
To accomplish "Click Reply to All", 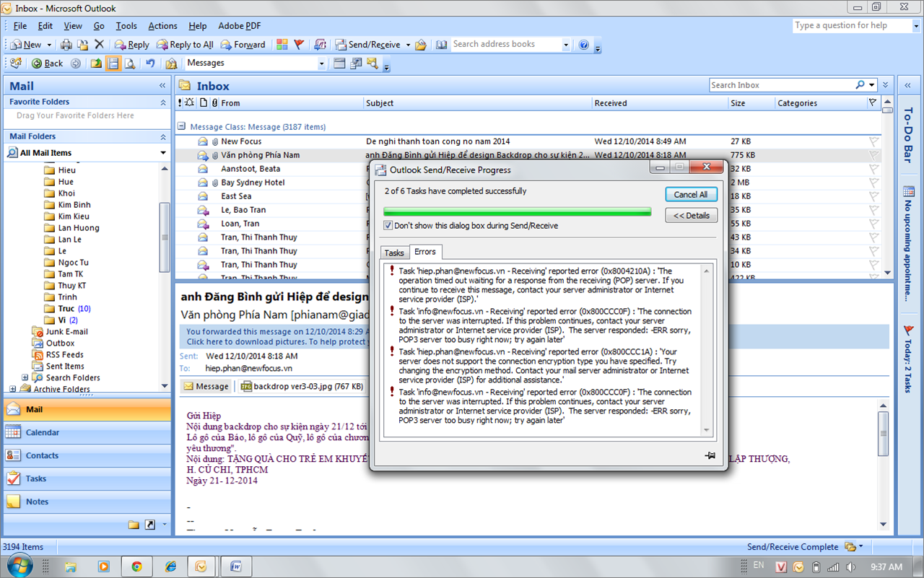I will [185, 45].
